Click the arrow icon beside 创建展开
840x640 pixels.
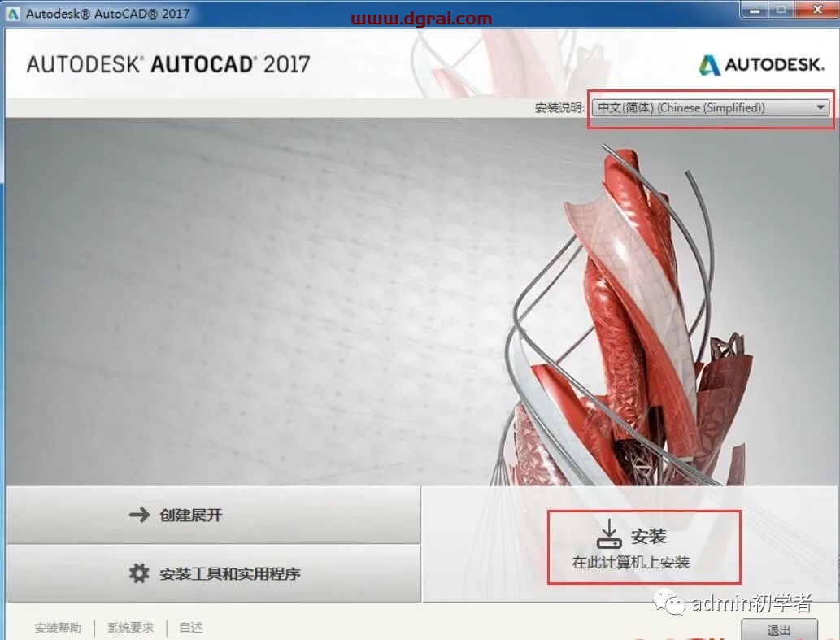pos(139,515)
